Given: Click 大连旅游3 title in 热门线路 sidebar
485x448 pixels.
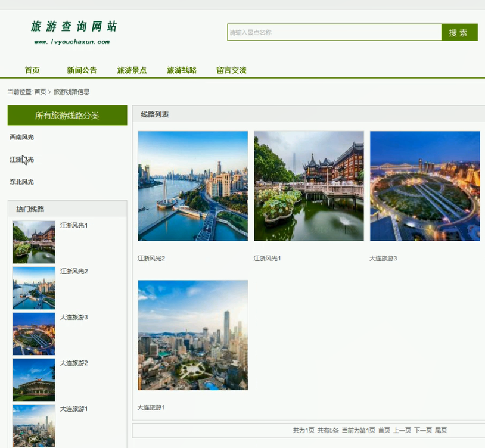Looking at the screenshot, I should click(x=74, y=317).
